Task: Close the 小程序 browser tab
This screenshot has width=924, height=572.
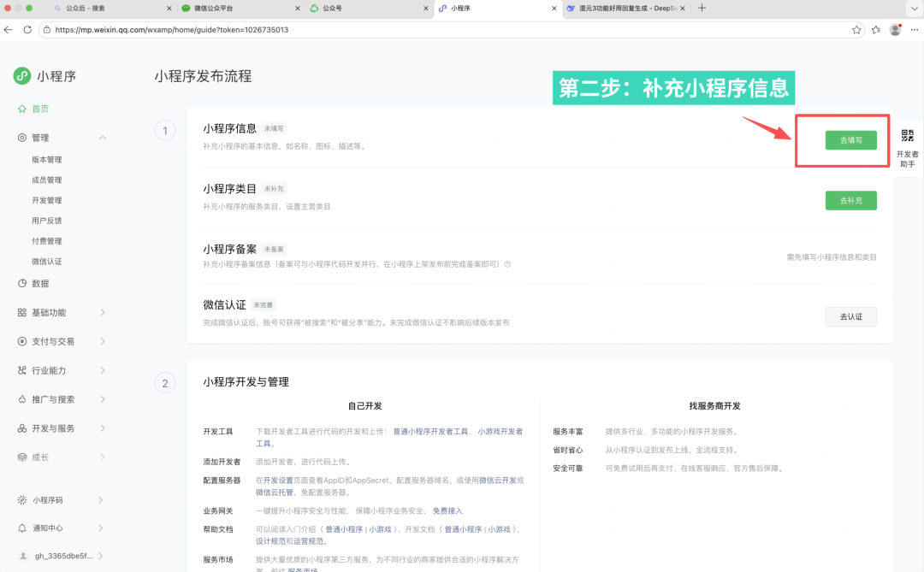Action: pos(554,9)
